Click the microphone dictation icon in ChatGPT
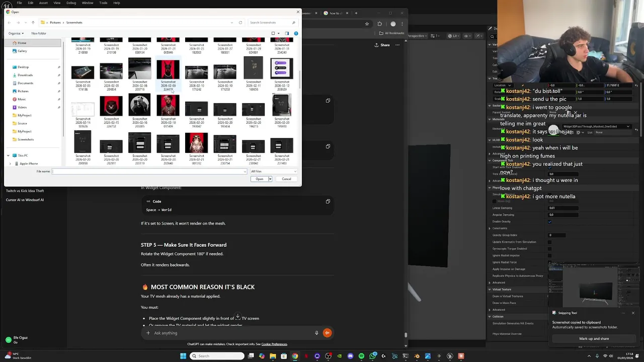Screen dimensions: 644x362 coord(316,333)
